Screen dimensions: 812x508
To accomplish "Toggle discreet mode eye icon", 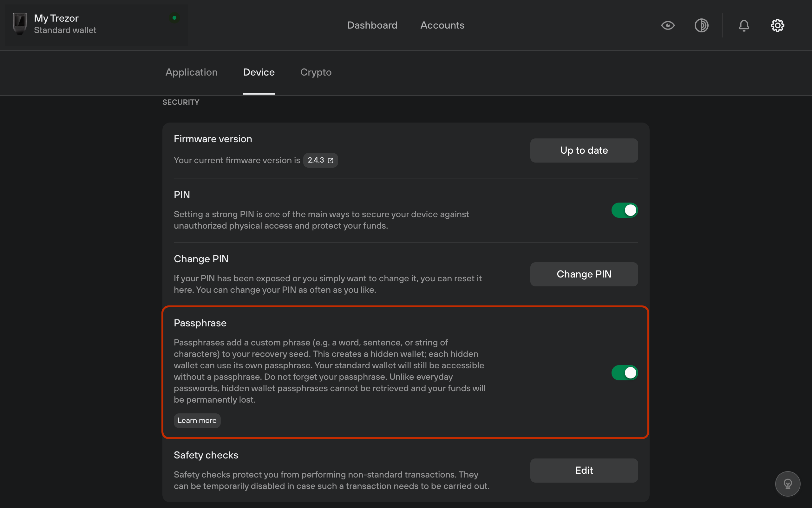I will (x=668, y=25).
